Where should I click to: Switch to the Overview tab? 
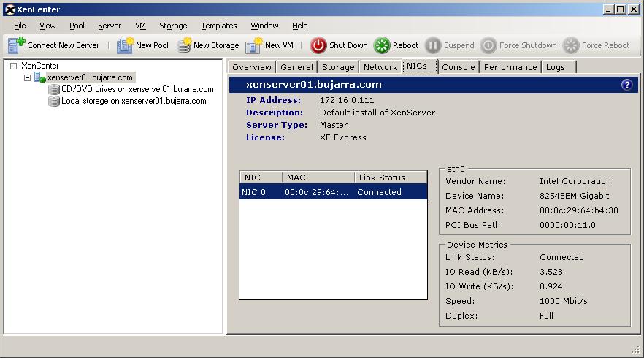[x=252, y=67]
